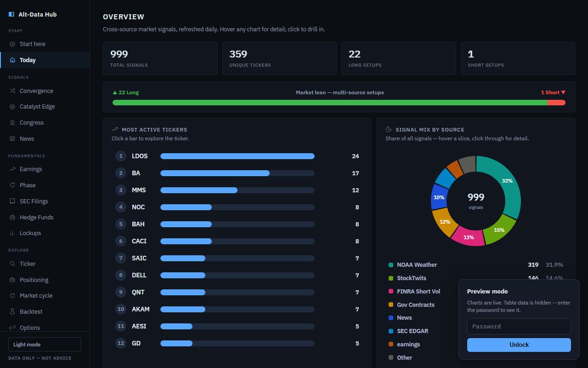588x368 pixels.
Task: Click the 1 Short red label
Action: (x=553, y=92)
